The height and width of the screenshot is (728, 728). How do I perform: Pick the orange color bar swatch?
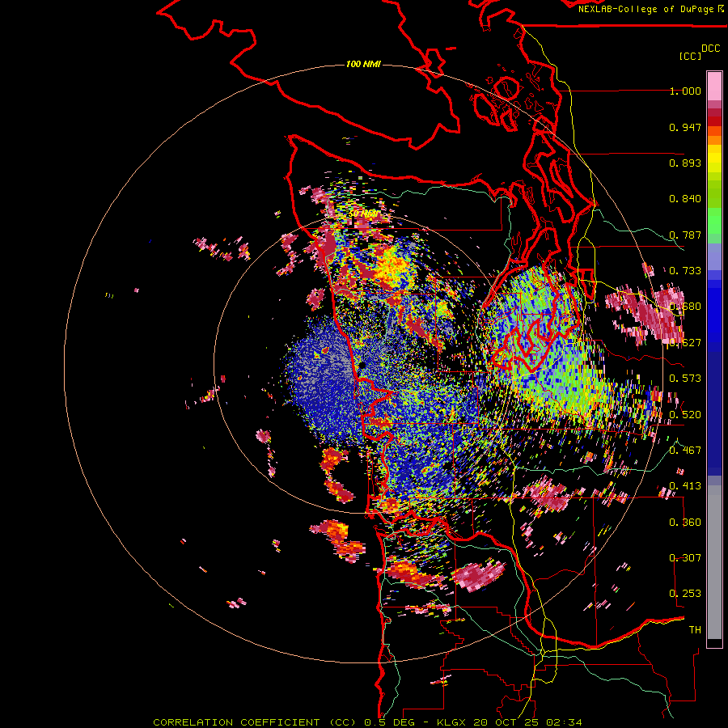(714, 140)
